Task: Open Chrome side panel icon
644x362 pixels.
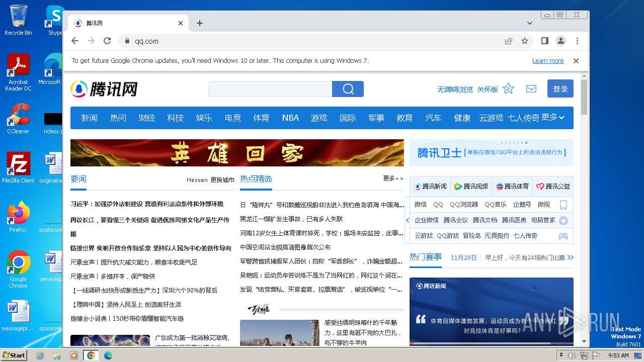Action: click(545, 41)
